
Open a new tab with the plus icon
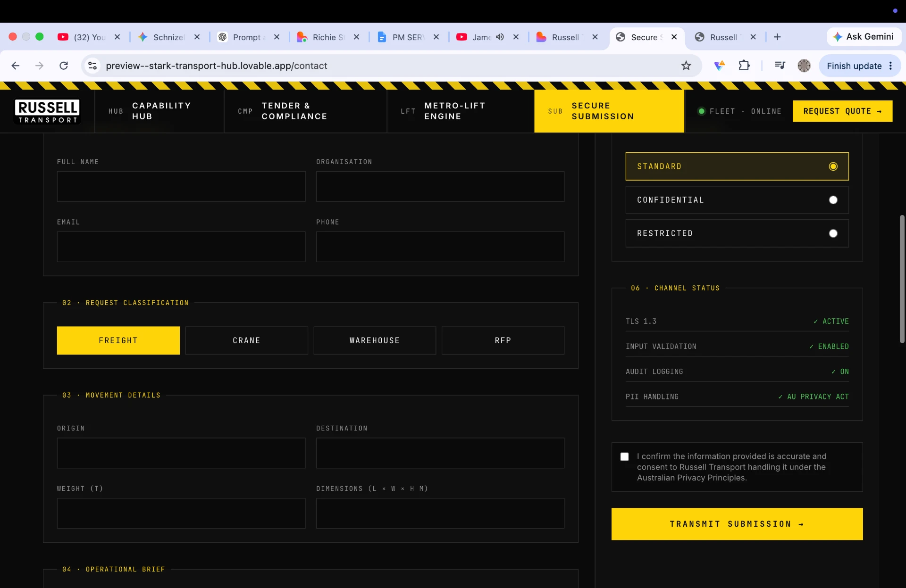coord(777,37)
